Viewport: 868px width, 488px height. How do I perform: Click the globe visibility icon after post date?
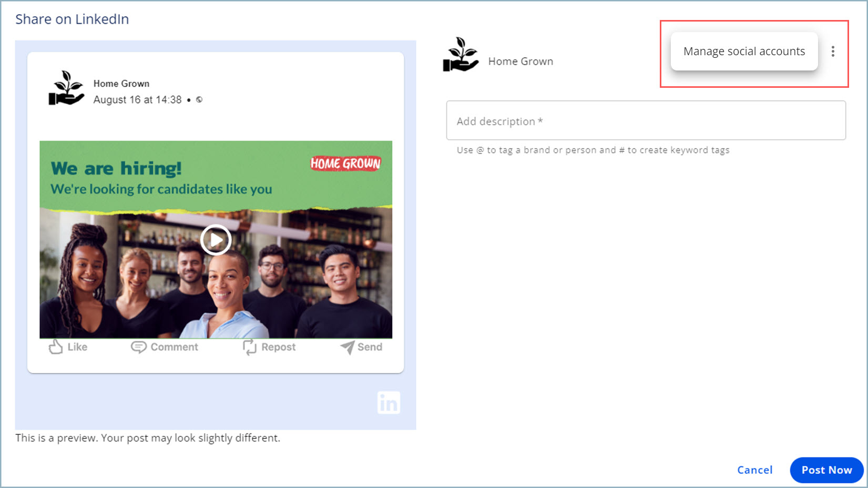click(199, 99)
